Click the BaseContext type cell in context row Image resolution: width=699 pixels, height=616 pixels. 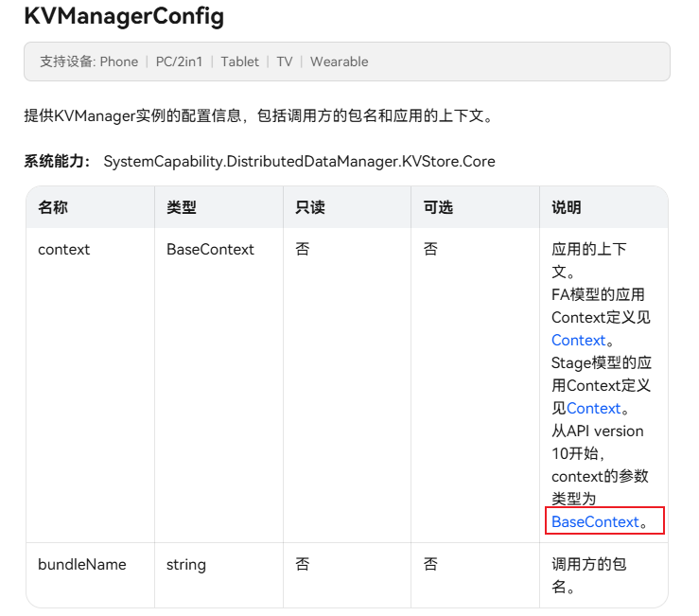[x=210, y=250]
